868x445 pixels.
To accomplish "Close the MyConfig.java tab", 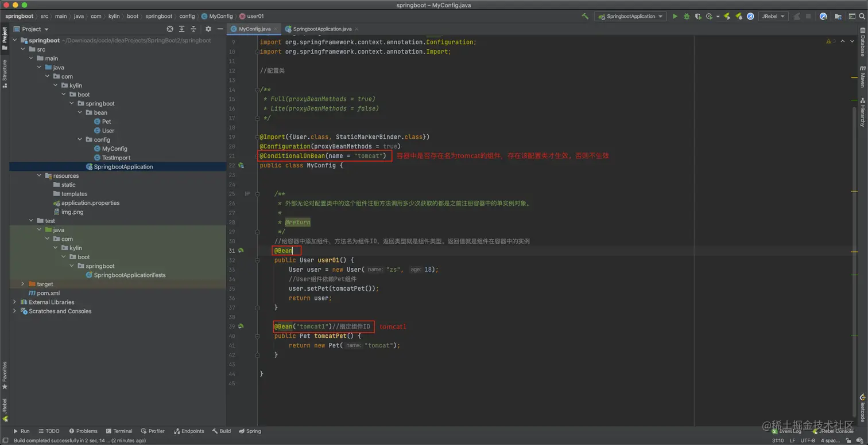I will tap(276, 29).
